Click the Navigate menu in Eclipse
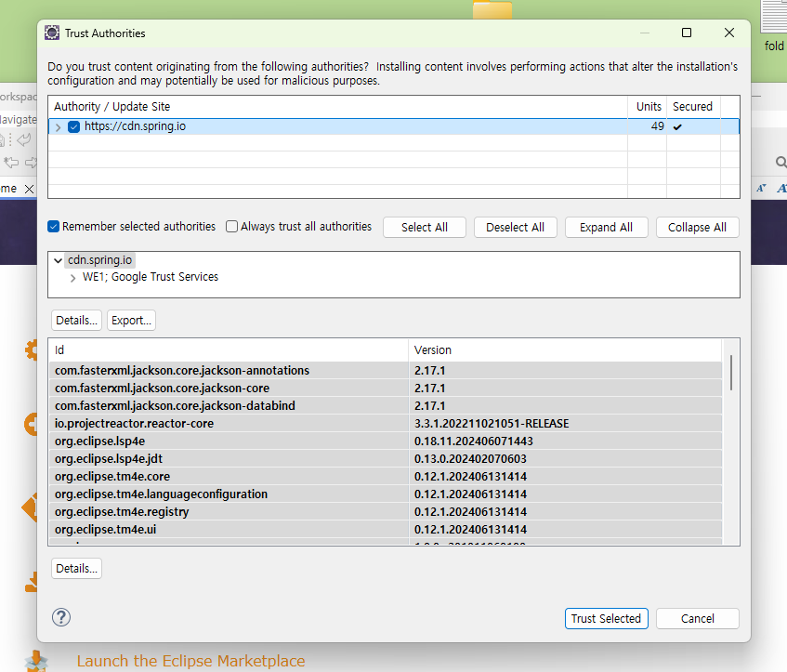This screenshot has height=672, width=787. [18, 120]
